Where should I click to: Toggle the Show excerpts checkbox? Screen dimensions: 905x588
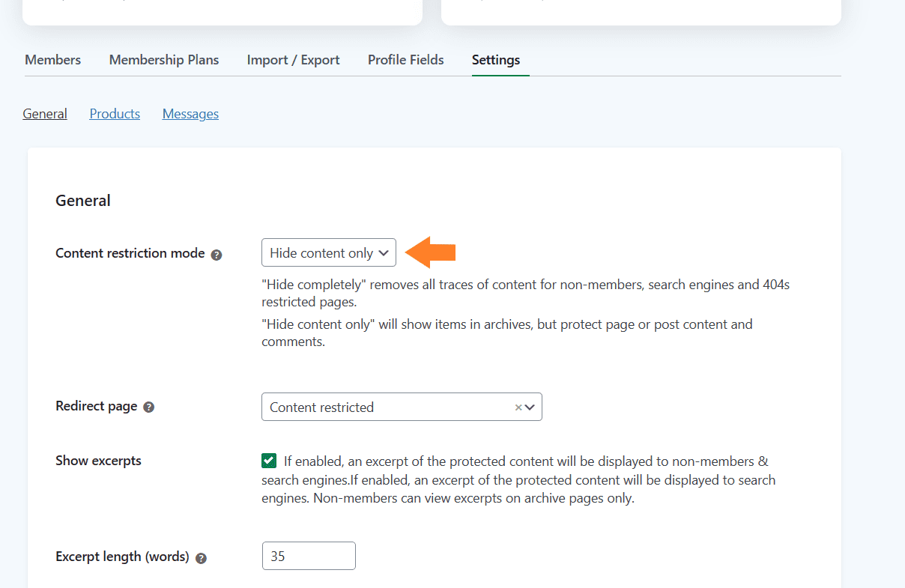point(269,461)
